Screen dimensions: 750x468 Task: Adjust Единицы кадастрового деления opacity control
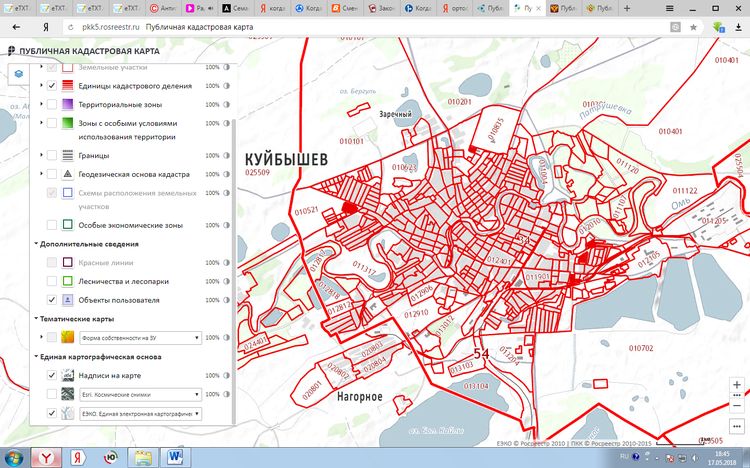(227, 86)
